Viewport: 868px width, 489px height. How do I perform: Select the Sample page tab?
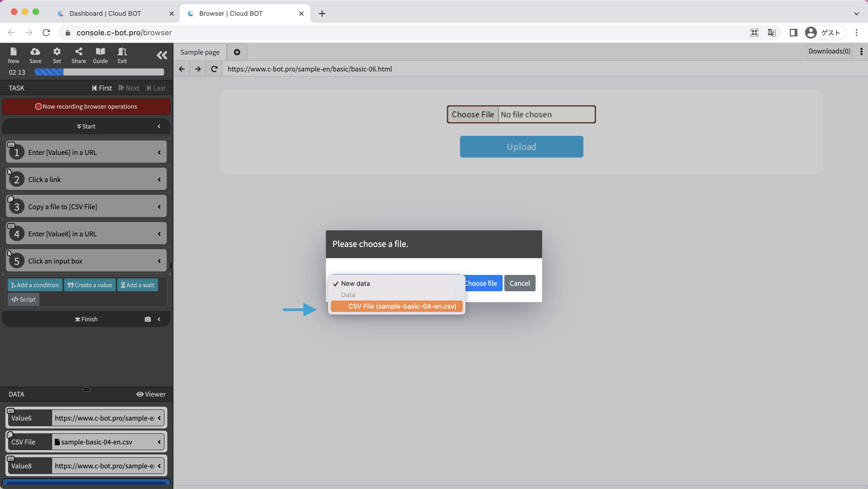(x=200, y=52)
